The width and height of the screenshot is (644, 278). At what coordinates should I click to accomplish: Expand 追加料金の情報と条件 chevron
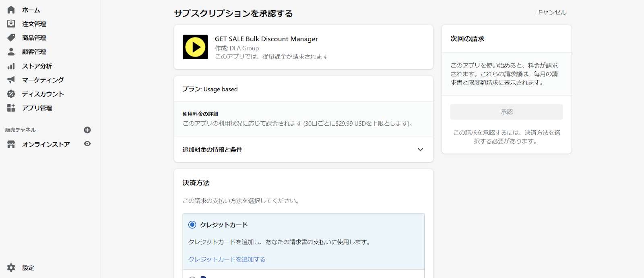click(420, 149)
